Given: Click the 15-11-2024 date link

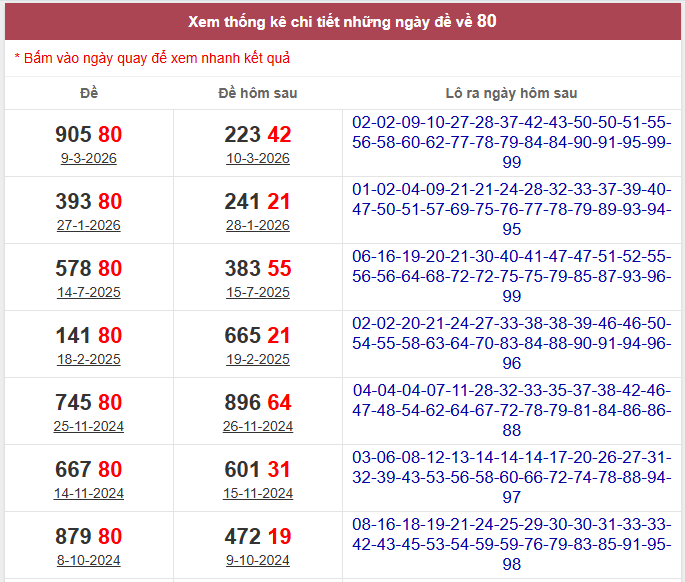Looking at the screenshot, I should [257, 494].
